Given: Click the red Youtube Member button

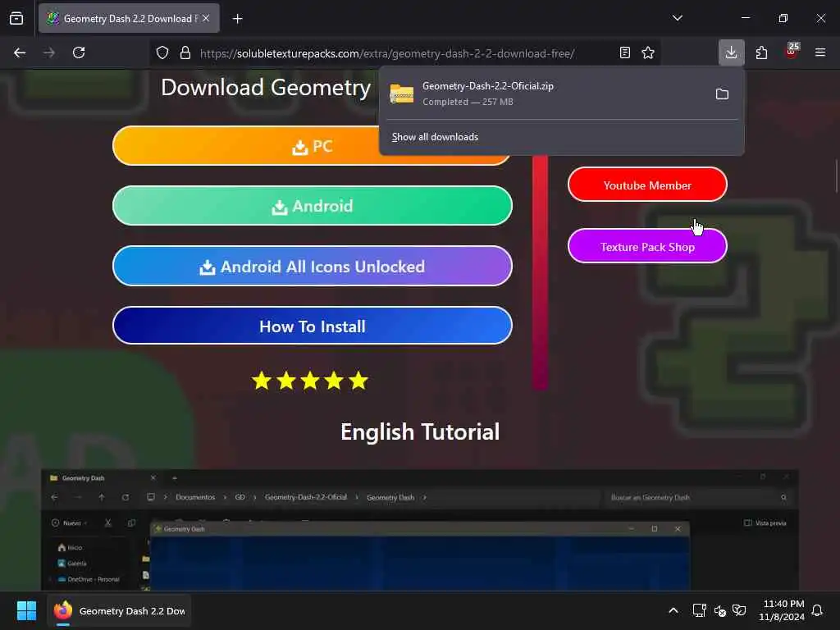Looking at the screenshot, I should pos(647,185).
